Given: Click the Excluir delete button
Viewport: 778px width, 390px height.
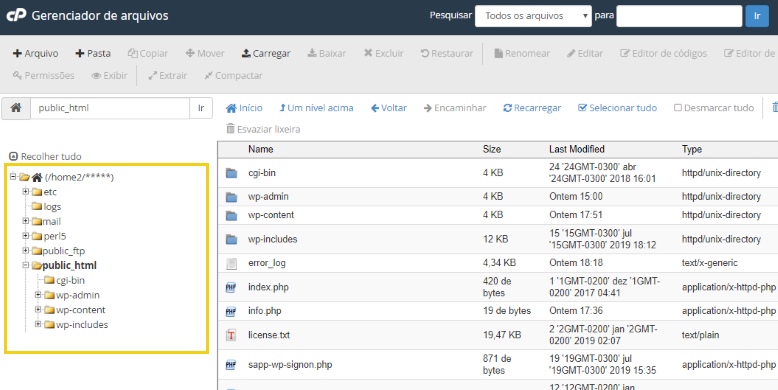Looking at the screenshot, I should (x=384, y=53).
